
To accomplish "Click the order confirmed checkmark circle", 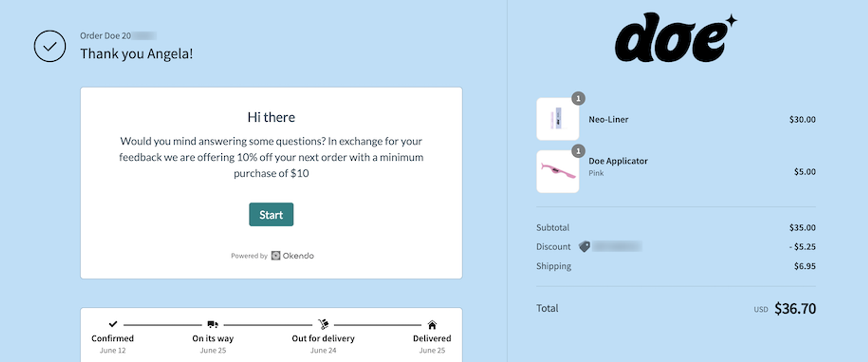I will (x=50, y=46).
